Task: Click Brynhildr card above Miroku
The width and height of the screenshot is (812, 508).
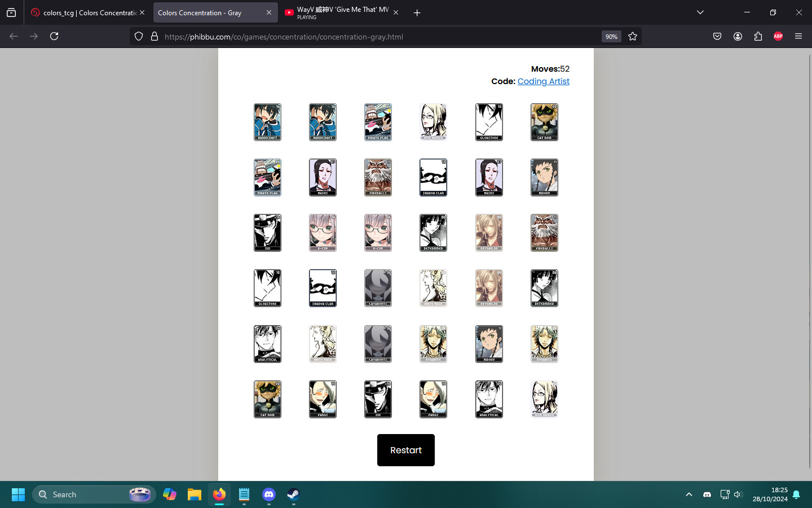Action: coord(489,288)
